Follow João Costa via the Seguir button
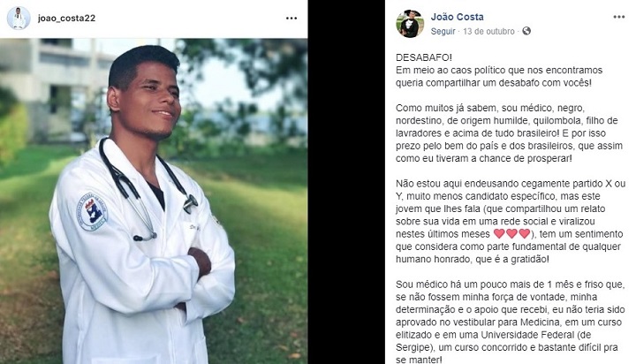Screen dimensions: 636x364 (443, 31)
